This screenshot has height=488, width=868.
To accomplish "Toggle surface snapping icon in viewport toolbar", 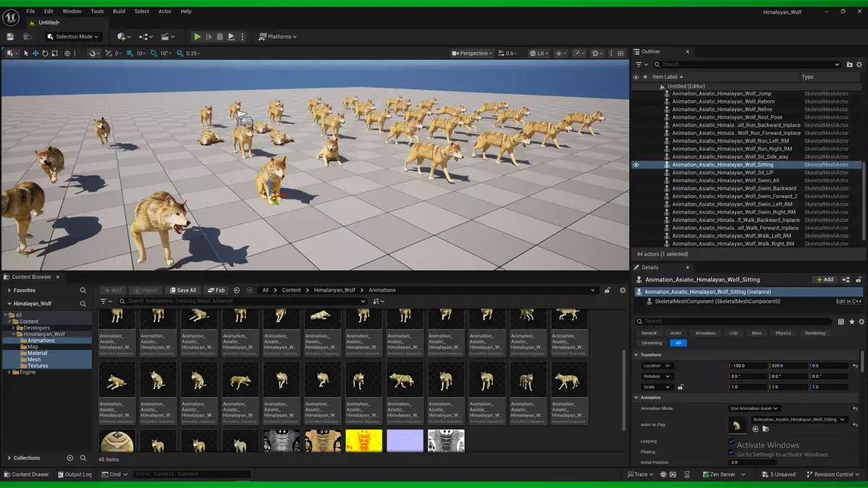I will [94, 53].
